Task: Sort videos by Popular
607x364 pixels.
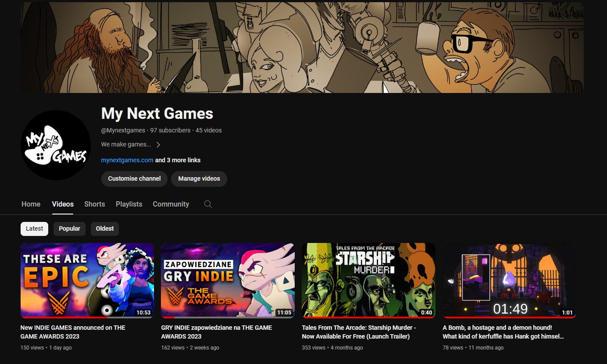Action: point(70,228)
